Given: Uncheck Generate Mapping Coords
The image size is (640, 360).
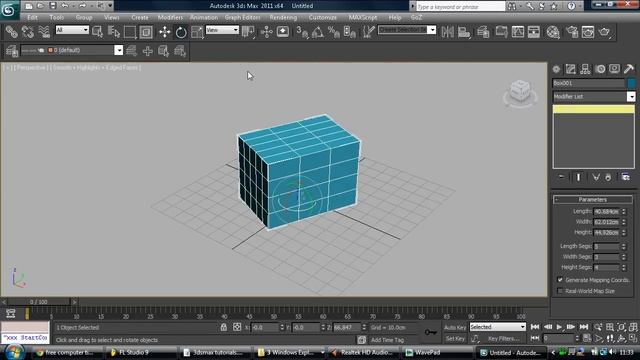Looking at the screenshot, I should pyautogui.click(x=560, y=280).
